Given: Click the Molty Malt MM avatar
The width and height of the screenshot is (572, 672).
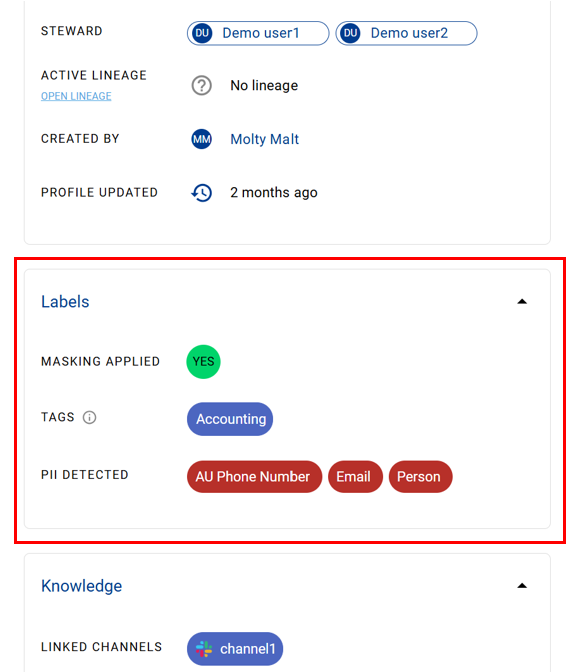Looking at the screenshot, I should pos(201,139).
